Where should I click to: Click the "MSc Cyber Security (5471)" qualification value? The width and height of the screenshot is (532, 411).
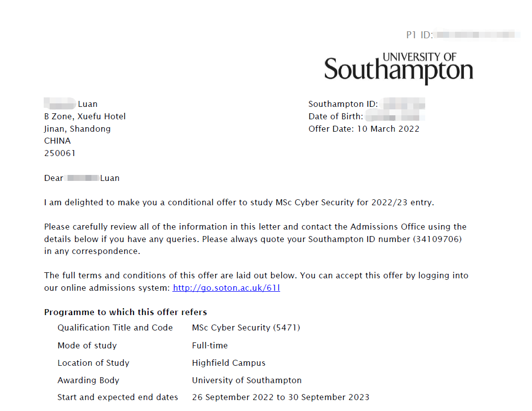[x=246, y=328]
